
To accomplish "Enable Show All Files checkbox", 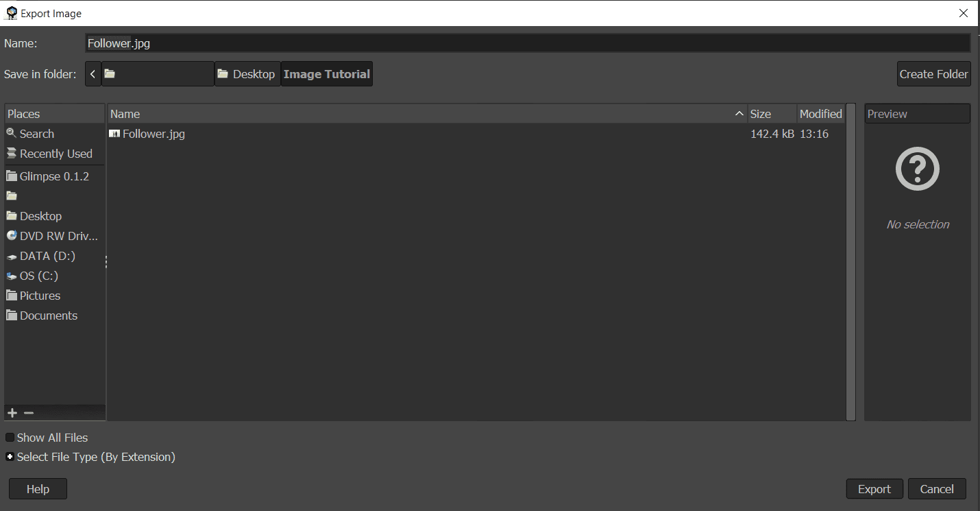I will (x=10, y=438).
